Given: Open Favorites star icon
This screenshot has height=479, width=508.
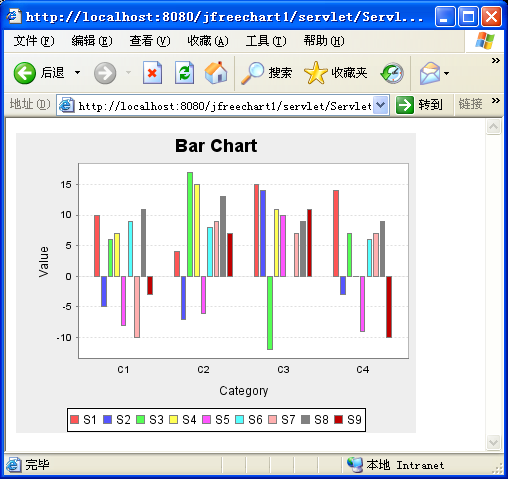Looking at the screenshot, I should pyautogui.click(x=316, y=73).
